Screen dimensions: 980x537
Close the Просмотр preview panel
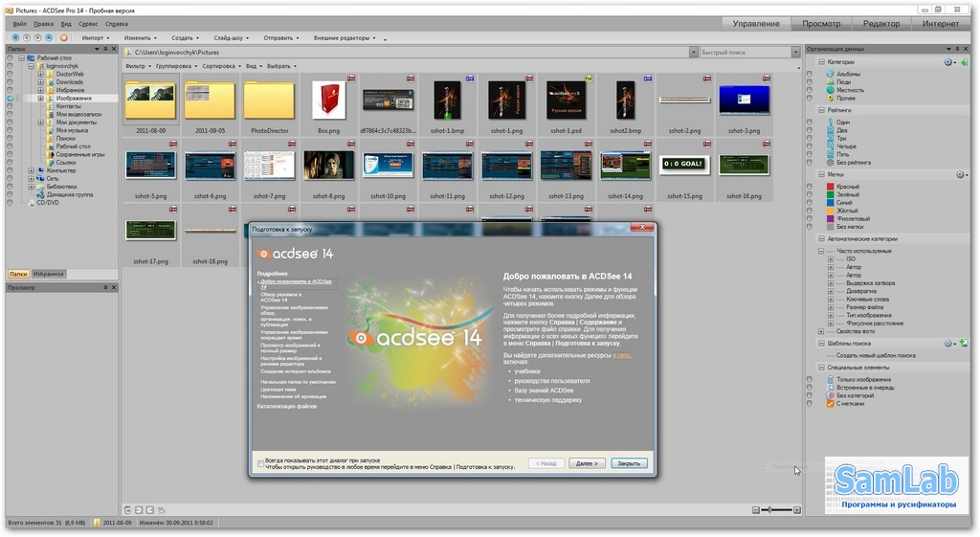(114, 287)
